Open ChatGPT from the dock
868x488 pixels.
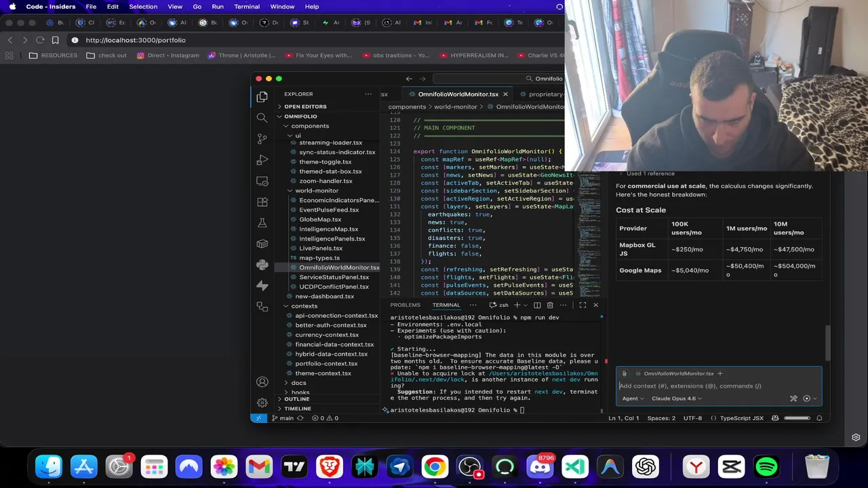click(646, 467)
